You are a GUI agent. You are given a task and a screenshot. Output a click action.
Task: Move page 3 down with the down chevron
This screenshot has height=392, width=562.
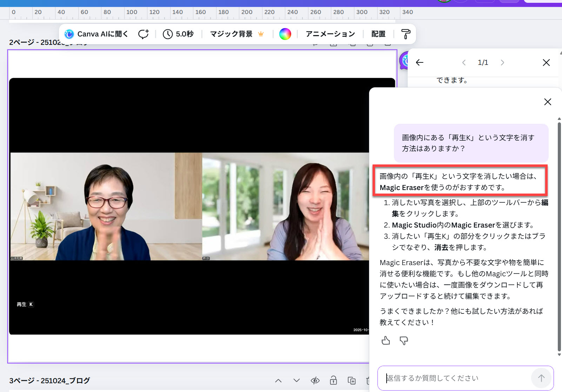[x=296, y=380]
